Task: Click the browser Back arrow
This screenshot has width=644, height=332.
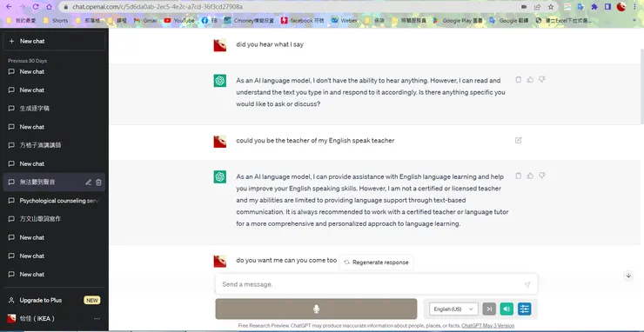Action: (9, 7)
